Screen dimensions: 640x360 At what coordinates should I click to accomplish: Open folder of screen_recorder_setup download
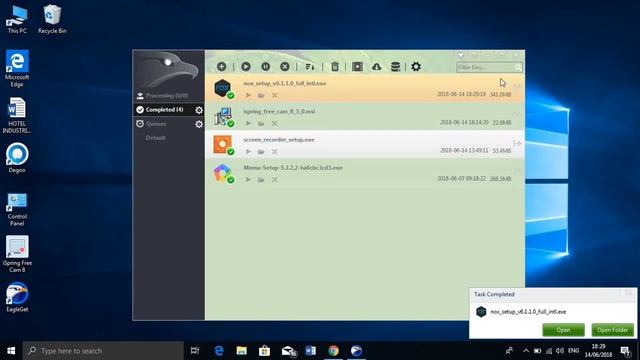point(261,152)
